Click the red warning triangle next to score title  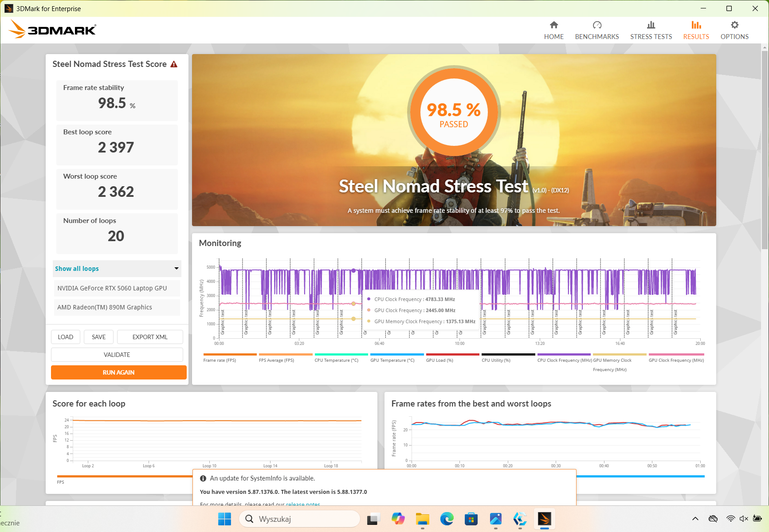[174, 64]
